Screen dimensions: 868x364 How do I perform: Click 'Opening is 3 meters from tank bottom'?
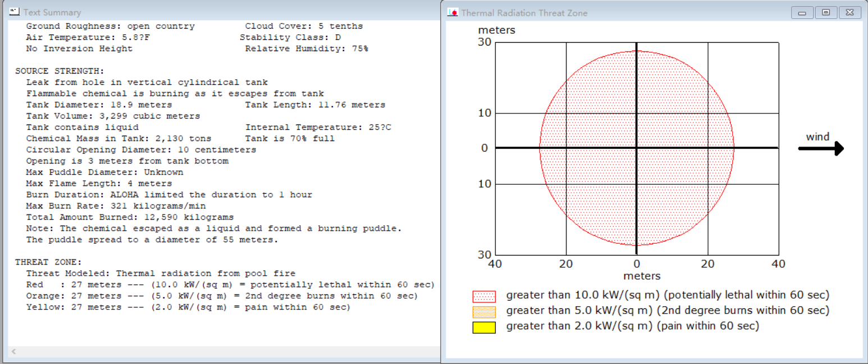[x=127, y=161]
